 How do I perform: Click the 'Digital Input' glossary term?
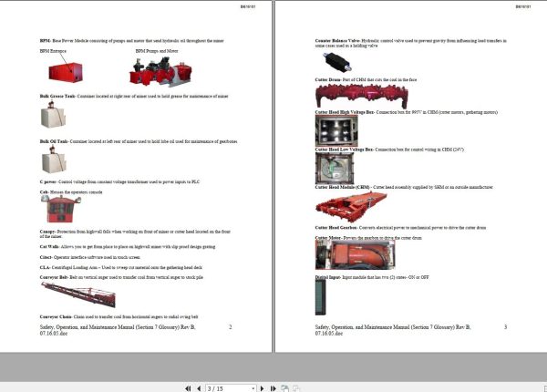[328, 277]
